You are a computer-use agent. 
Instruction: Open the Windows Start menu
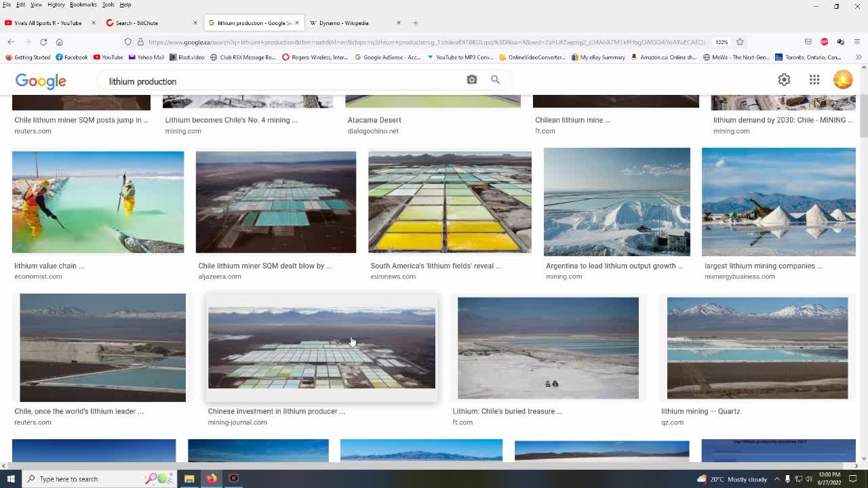tap(11, 479)
